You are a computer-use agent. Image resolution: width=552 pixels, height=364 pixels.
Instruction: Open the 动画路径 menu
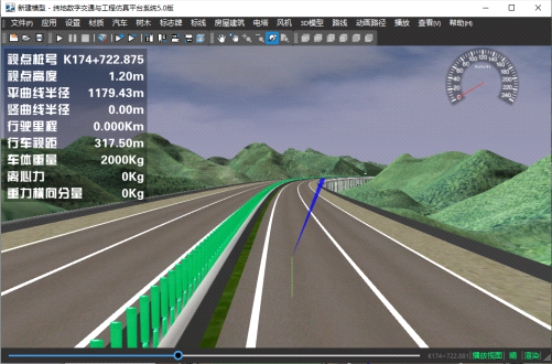tap(371, 23)
